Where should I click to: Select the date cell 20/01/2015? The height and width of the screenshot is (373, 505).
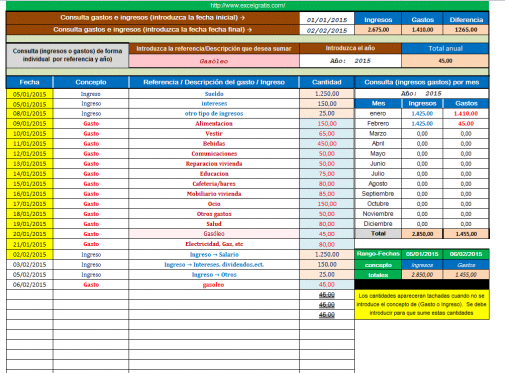(x=29, y=234)
